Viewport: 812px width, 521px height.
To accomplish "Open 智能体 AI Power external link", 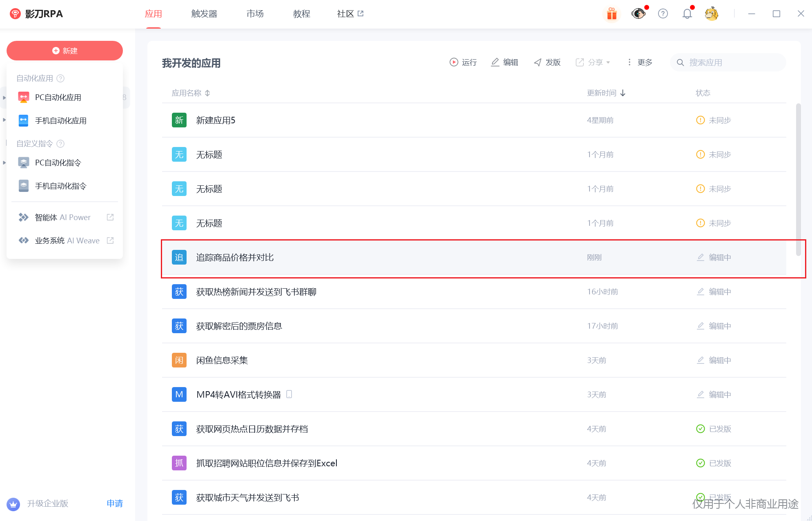I will pos(110,217).
